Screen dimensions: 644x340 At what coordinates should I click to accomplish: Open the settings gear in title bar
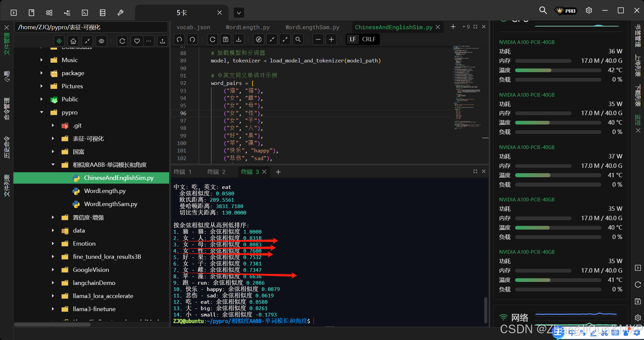pyautogui.click(x=589, y=10)
